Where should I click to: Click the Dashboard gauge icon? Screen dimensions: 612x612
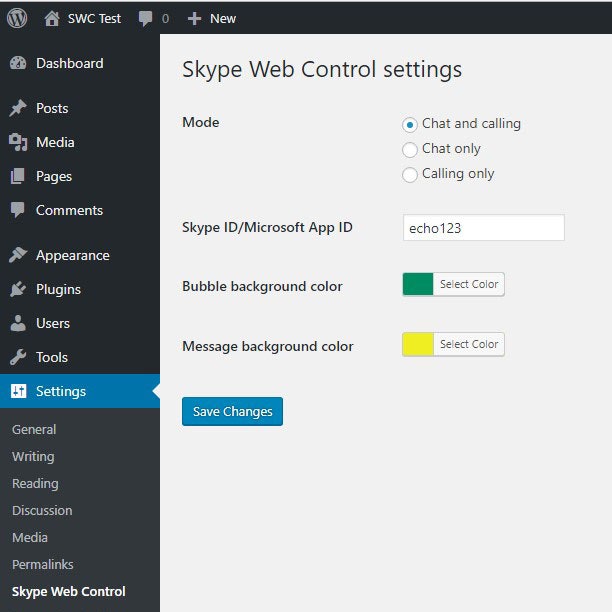click(18, 63)
